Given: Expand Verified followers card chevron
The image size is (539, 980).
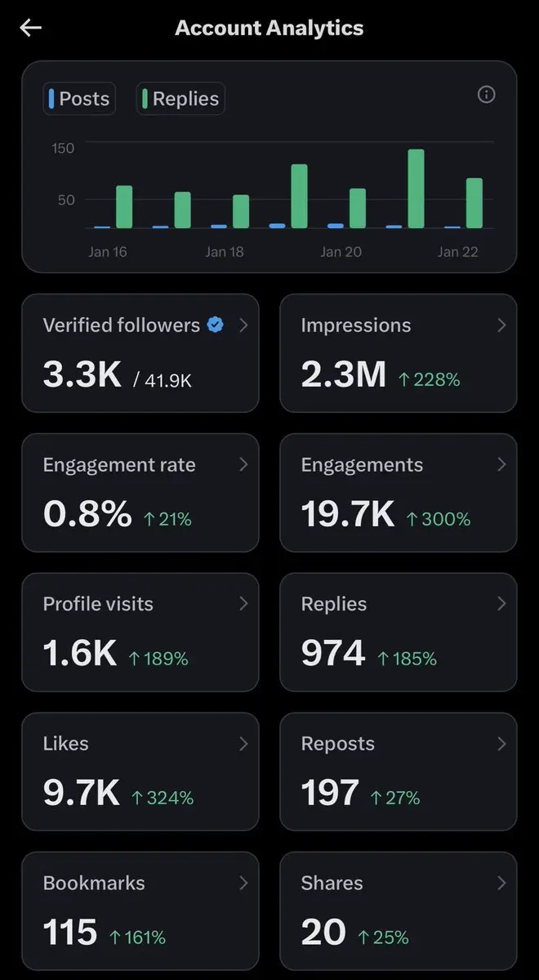Looking at the screenshot, I should point(243,324).
